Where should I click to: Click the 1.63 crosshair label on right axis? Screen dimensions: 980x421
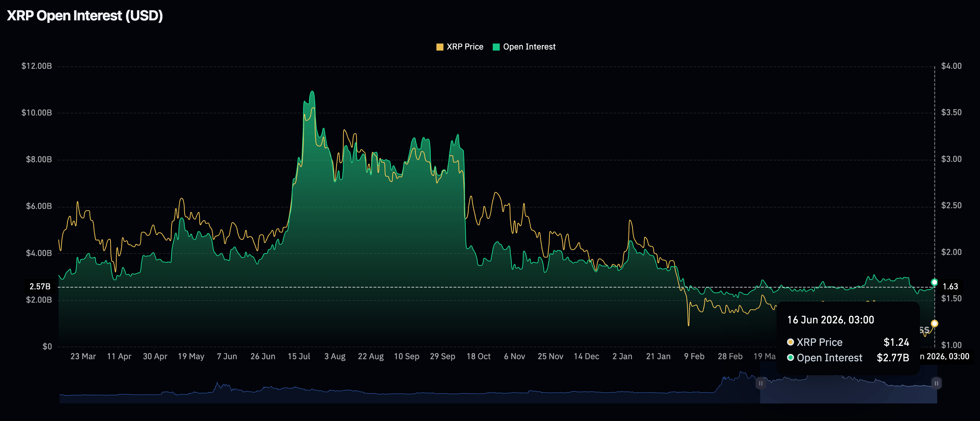pos(950,287)
